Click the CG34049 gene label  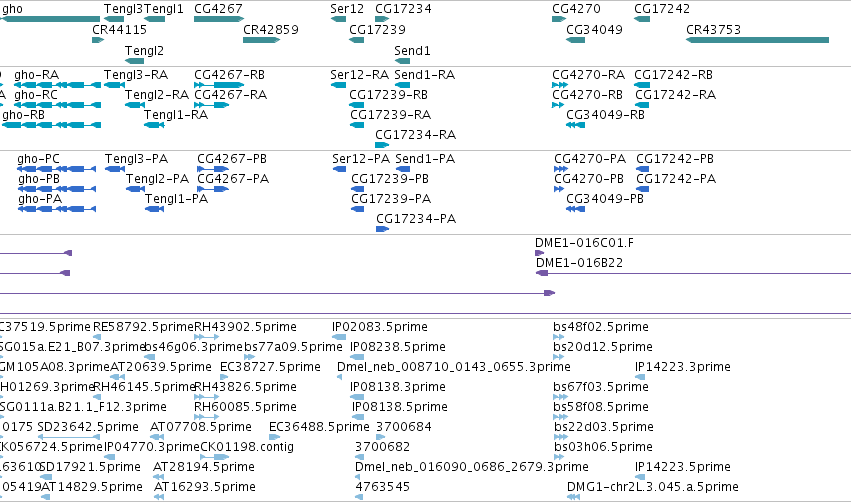(x=594, y=29)
